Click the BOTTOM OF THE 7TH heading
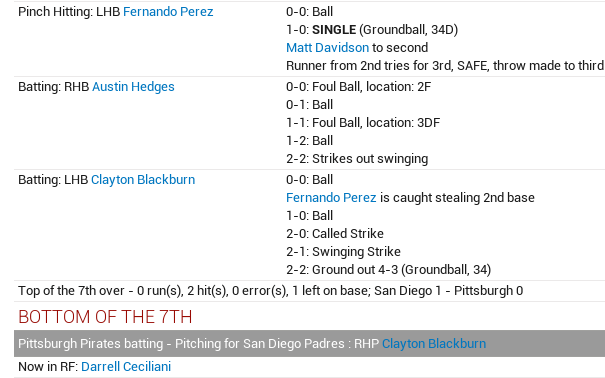This screenshot has height=378, width=605. (105, 317)
